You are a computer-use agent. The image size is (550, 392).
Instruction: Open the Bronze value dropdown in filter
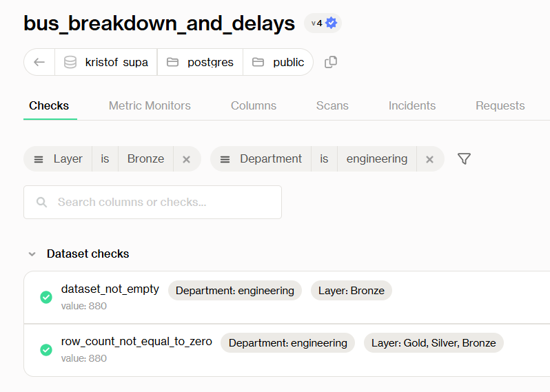(x=145, y=159)
